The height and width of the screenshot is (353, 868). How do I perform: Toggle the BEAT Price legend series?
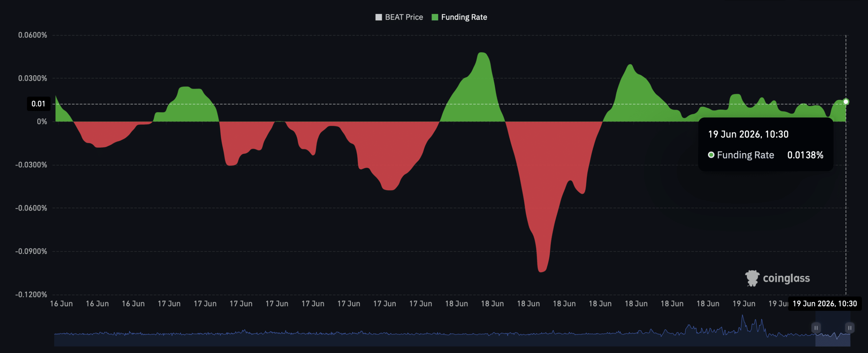click(399, 17)
